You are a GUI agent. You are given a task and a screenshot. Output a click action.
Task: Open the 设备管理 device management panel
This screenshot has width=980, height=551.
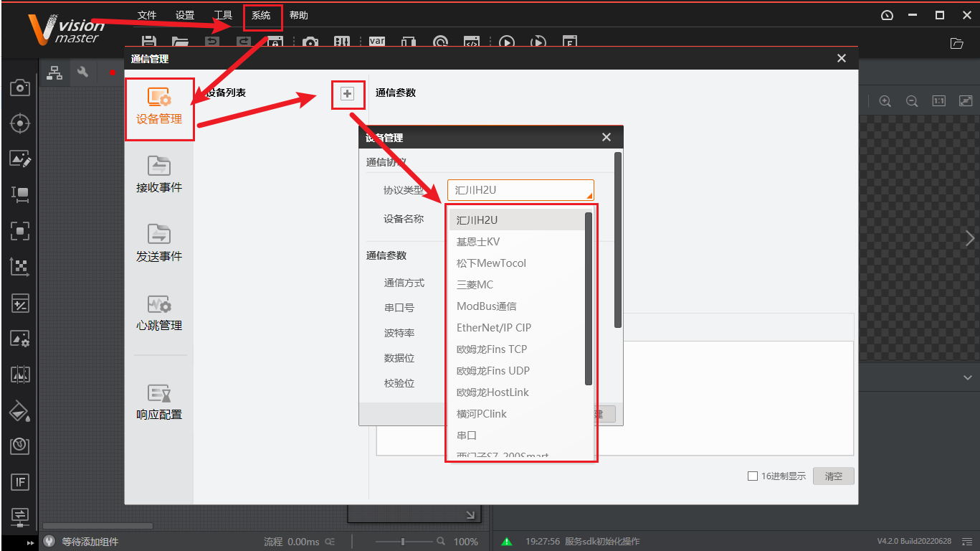point(158,108)
